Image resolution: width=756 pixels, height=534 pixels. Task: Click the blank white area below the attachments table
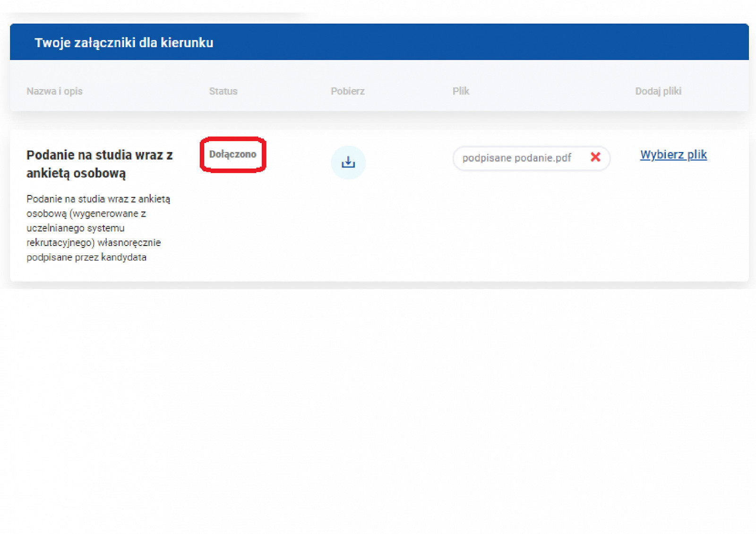click(378, 401)
